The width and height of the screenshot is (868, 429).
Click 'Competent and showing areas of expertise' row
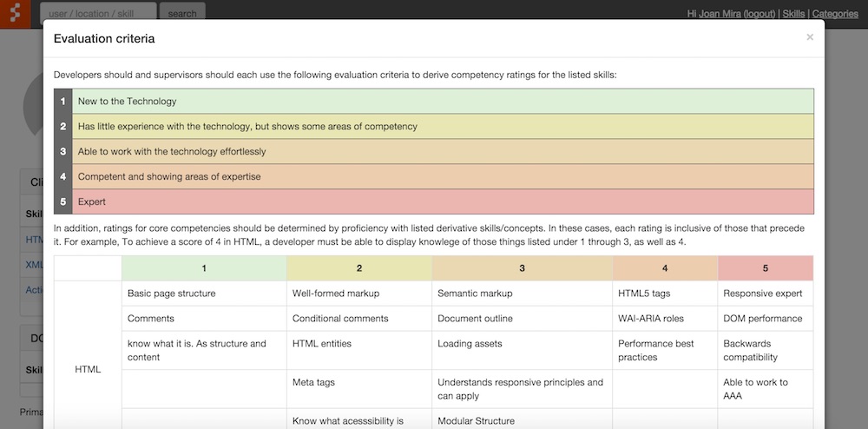pyautogui.click(x=443, y=177)
